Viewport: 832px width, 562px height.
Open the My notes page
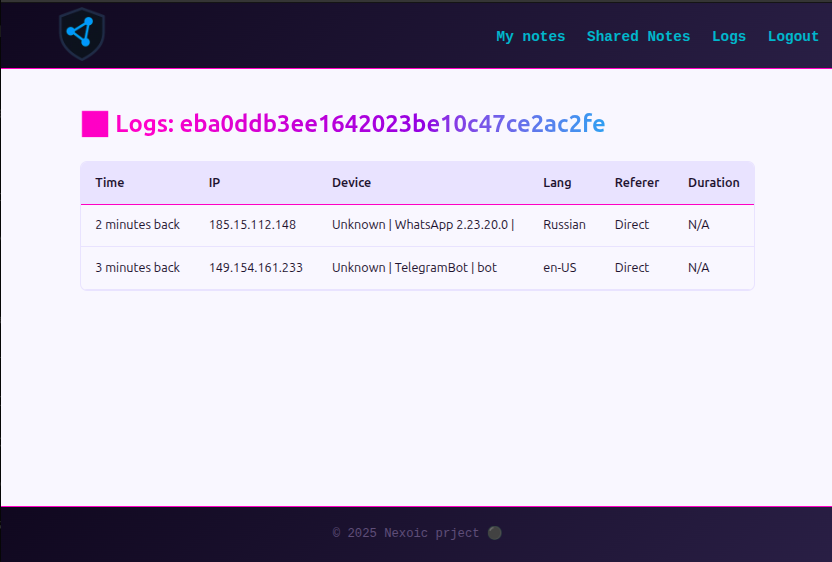[x=530, y=36]
